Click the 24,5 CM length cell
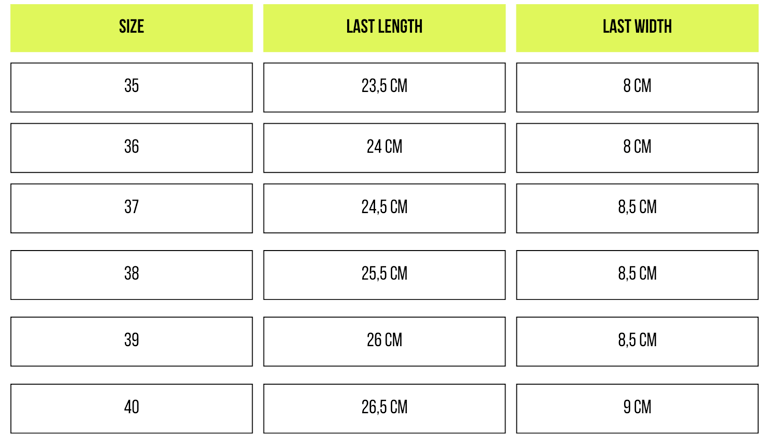Screen dimensions: 768x445 pos(384,208)
